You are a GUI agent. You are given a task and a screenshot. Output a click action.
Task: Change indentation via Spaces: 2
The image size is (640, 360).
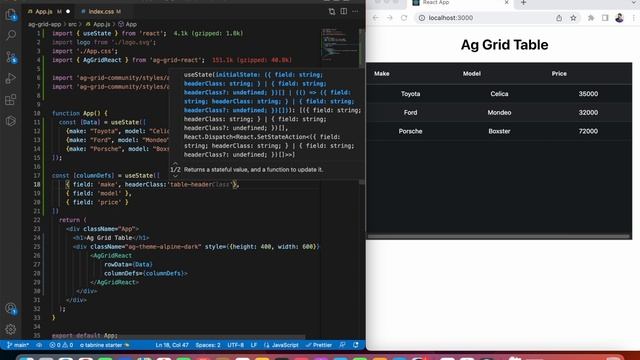pos(208,345)
